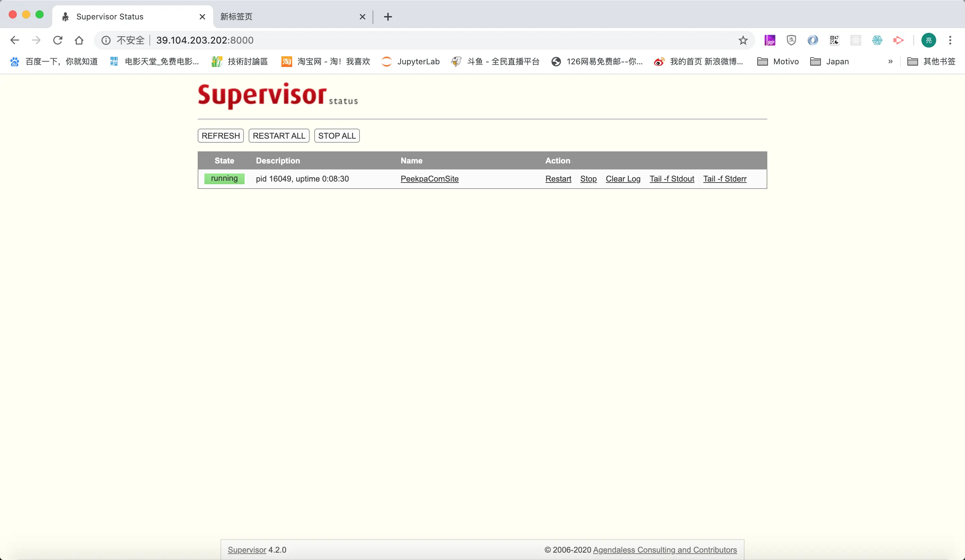The image size is (965, 560).
Task: Stop the PeekpaComSite process
Action: [x=589, y=179]
